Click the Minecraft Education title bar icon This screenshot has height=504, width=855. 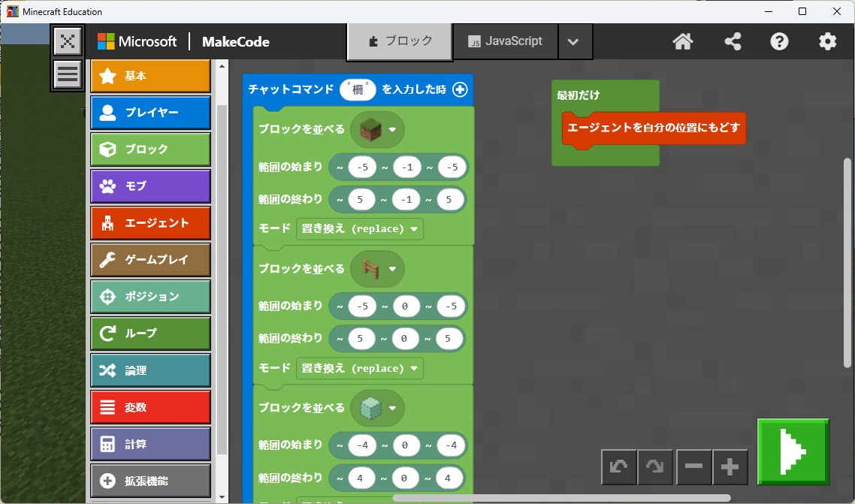coord(13,11)
